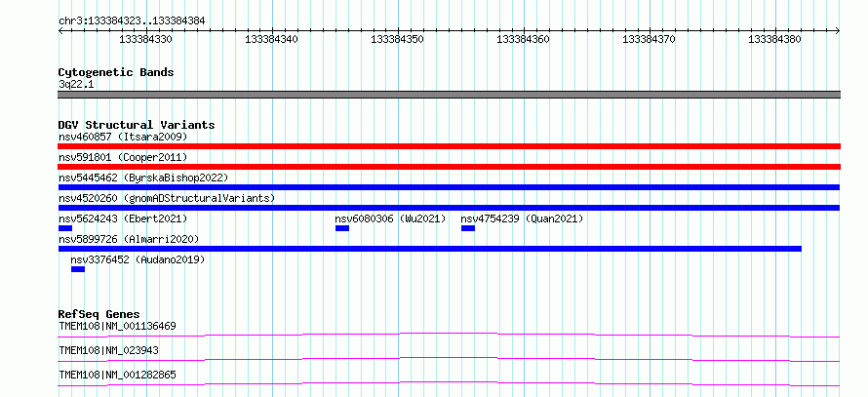Click the nsv5624243 (Ebert2021) label
The image size is (868, 397).
[x=123, y=218]
